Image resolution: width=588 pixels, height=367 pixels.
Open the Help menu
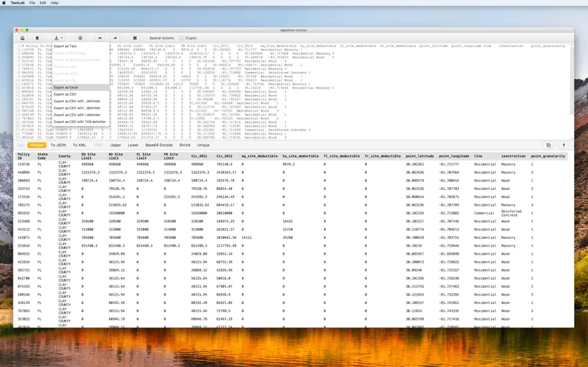click(x=55, y=3)
